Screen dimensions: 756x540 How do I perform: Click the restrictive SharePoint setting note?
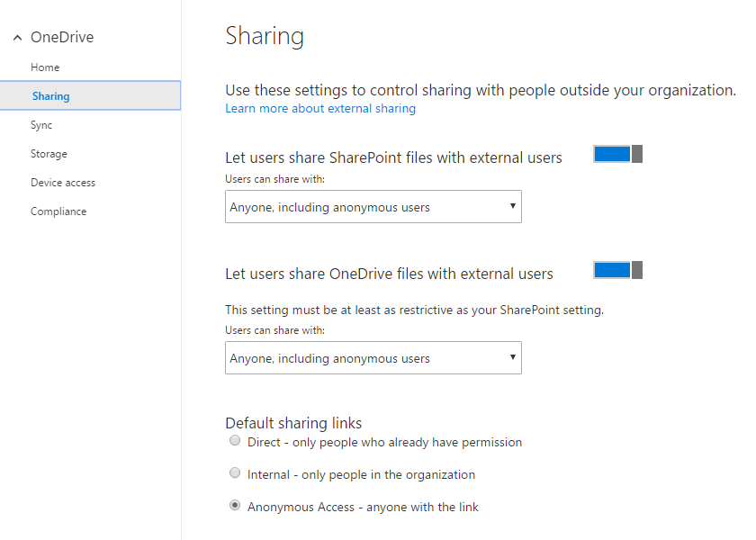414,310
